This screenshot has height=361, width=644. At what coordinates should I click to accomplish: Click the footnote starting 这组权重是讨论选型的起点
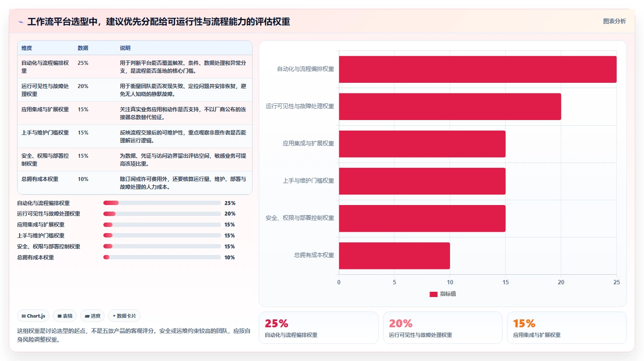tap(134, 335)
